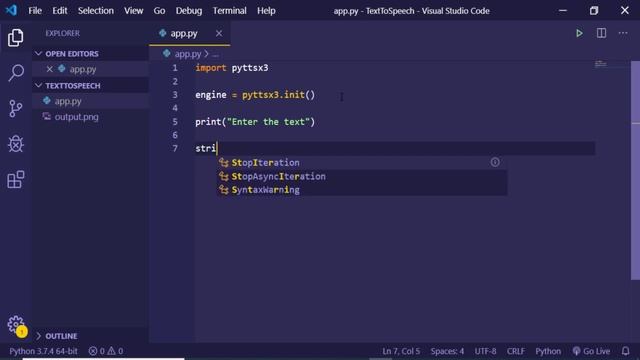640x360 pixels.
Task: Open the Debug menu
Action: [x=189, y=11]
